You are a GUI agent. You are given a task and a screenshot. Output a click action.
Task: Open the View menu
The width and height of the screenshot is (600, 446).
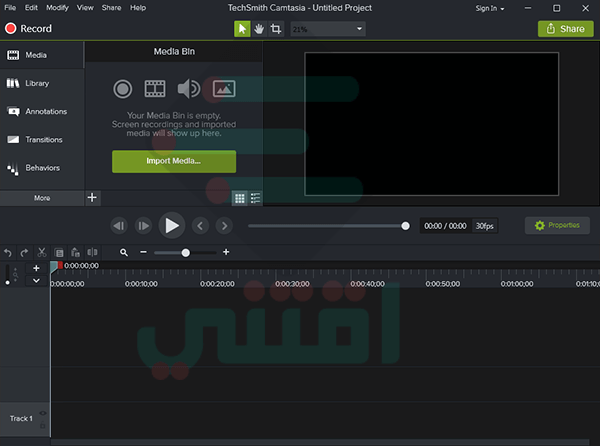[x=85, y=8]
